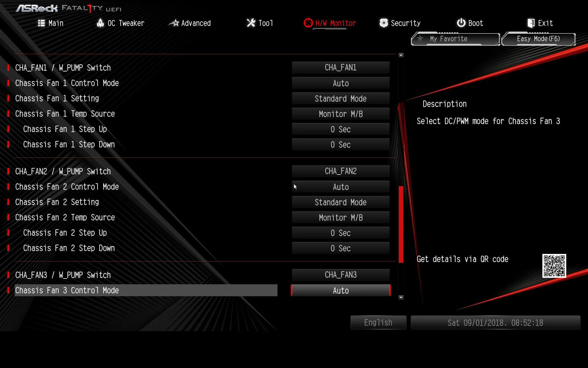Open the OC Tweaker menu

(120, 23)
